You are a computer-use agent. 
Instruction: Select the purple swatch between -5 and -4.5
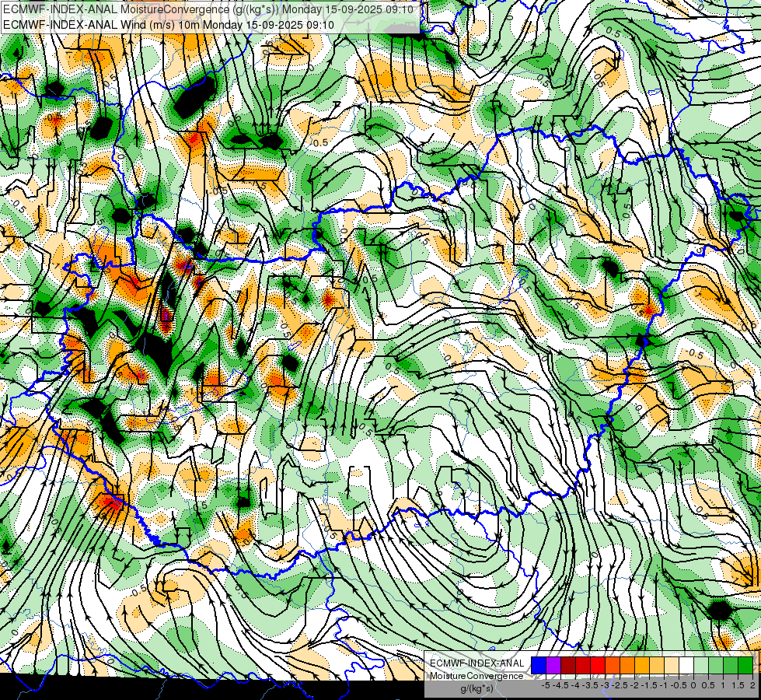tap(553, 666)
